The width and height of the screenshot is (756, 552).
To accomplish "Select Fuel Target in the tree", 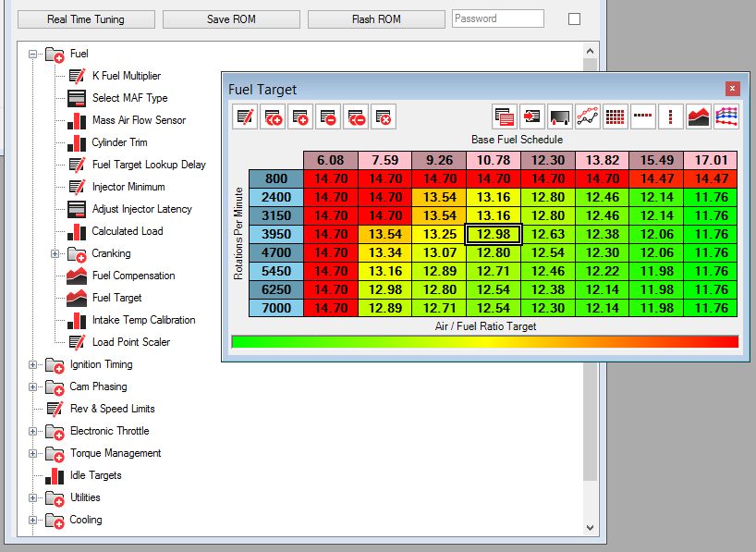I will coord(116,298).
